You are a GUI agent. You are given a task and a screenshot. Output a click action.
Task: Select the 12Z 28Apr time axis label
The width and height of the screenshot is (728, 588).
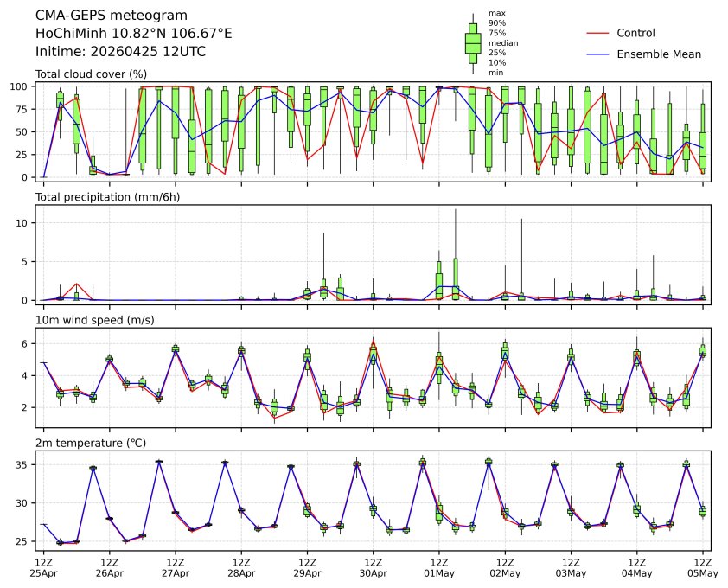coord(241,567)
